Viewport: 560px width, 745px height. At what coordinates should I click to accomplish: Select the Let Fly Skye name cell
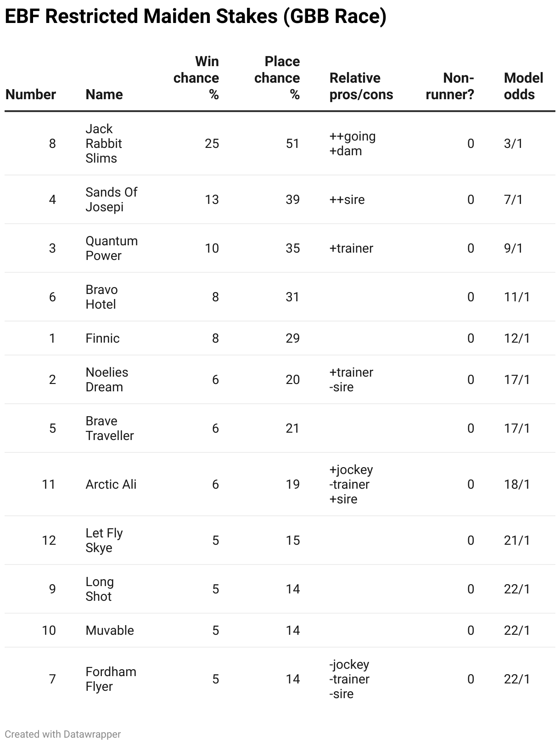pyautogui.click(x=104, y=540)
